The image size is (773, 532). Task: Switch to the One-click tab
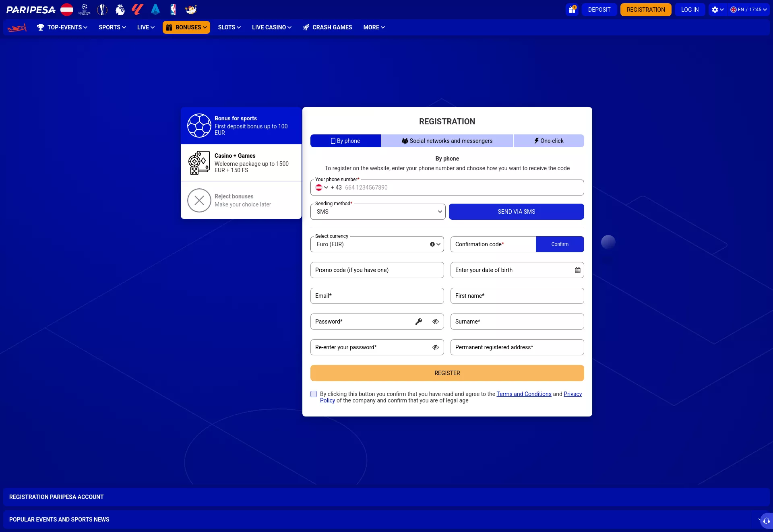549,141
